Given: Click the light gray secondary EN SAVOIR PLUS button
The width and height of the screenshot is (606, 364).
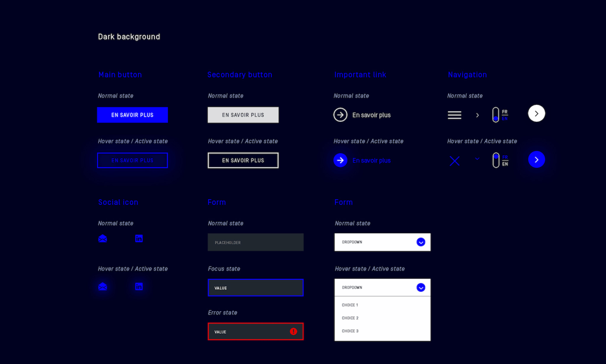Looking at the screenshot, I should click(x=243, y=115).
